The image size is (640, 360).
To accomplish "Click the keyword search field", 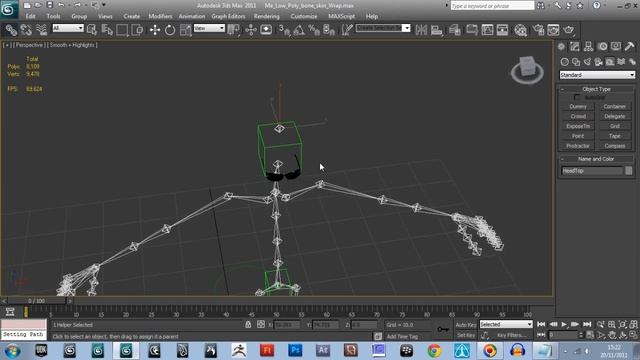I will (492, 6).
